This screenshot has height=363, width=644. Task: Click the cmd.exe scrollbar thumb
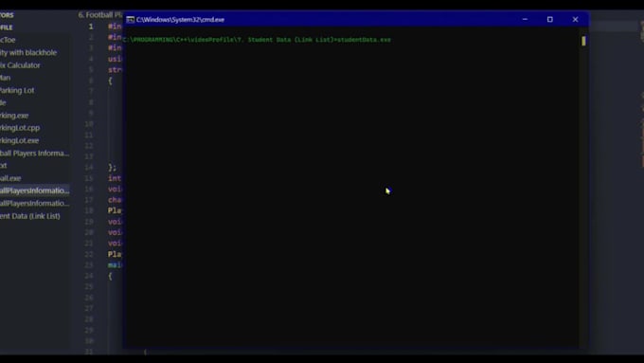coord(583,41)
